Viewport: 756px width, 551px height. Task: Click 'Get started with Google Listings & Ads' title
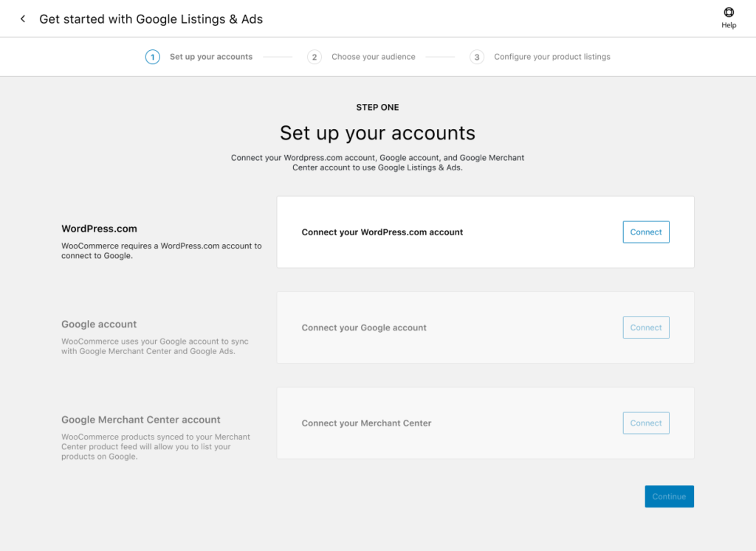click(x=151, y=19)
